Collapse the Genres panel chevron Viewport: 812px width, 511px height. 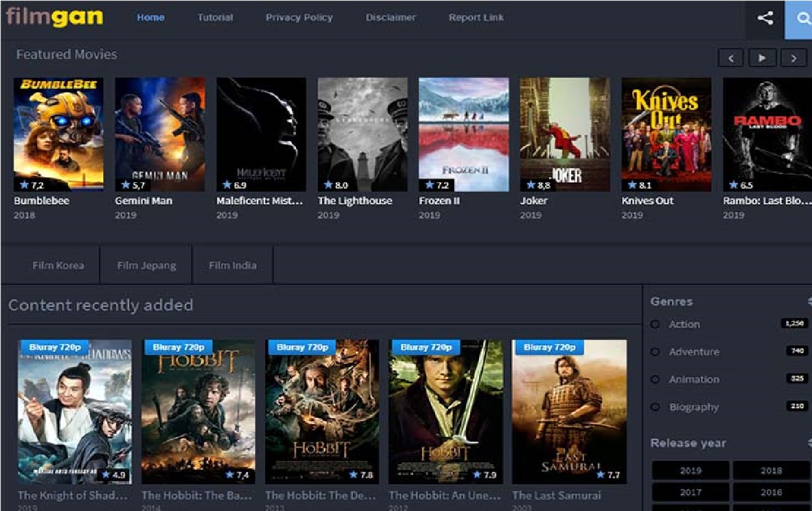click(x=809, y=301)
